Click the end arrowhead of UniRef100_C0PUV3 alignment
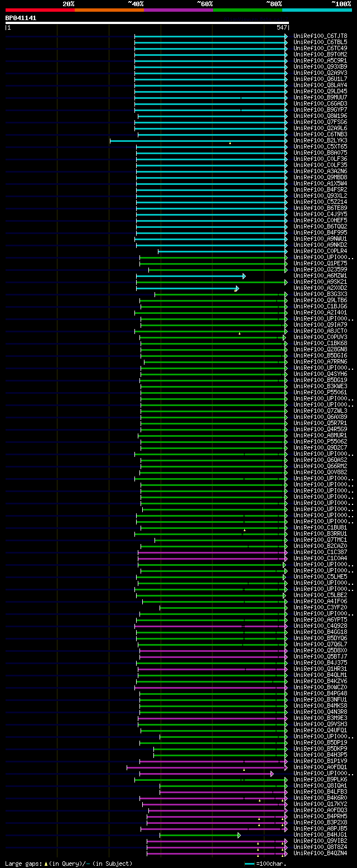 (x=284, y=337)
